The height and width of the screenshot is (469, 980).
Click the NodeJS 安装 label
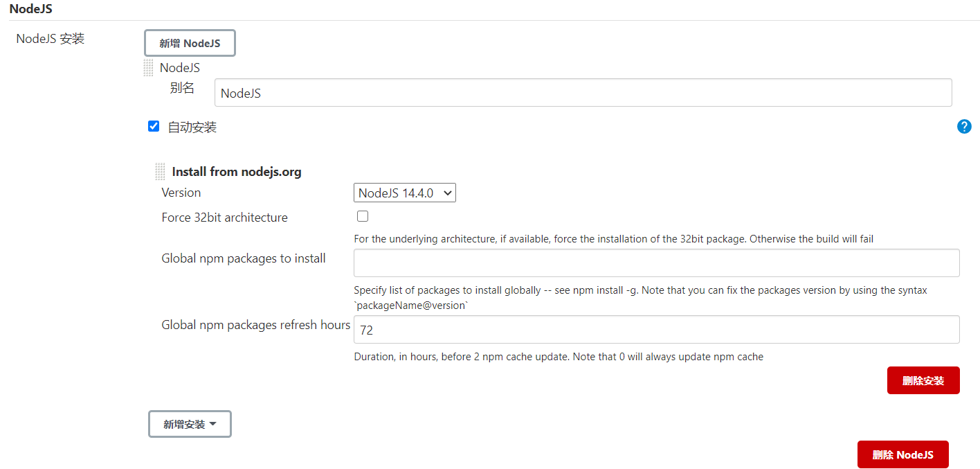tap(51, 39)
